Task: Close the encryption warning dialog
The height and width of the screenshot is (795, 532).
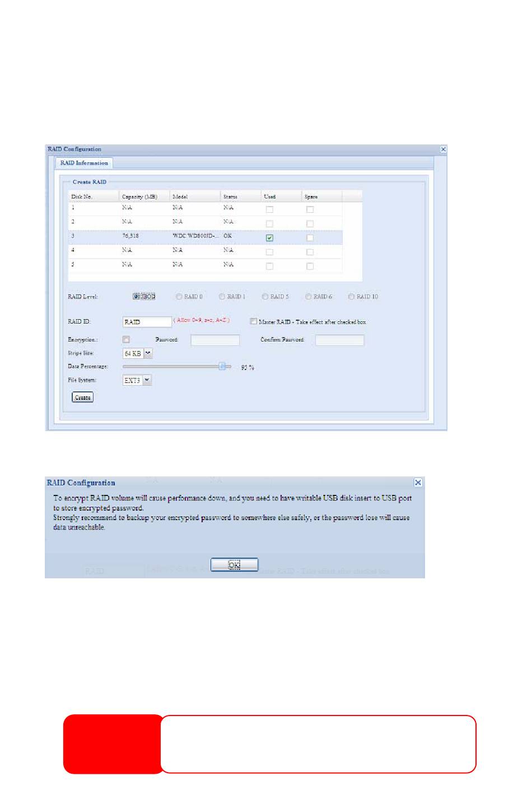Action: pyautogui.click(x=418, y=483)
